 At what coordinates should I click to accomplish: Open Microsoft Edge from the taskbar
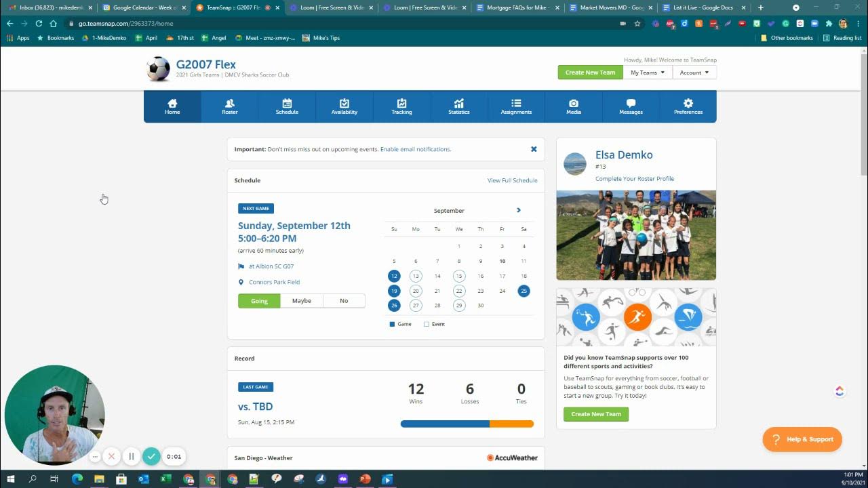[x=77, y=479]
